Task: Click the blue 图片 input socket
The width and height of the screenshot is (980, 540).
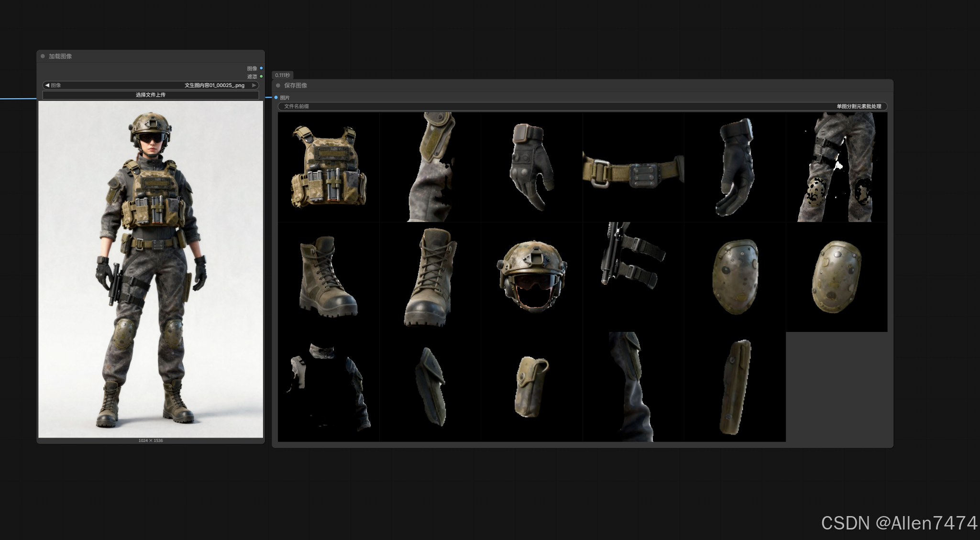Action: pyautogui.click(x=276, y=98)
